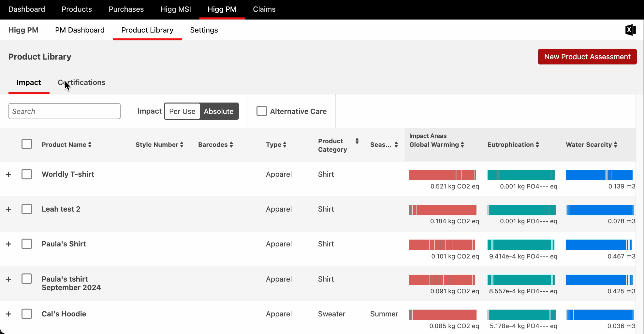Open the Dashboard menu
This screenshot has width=644, height=334.
point(27,9)
